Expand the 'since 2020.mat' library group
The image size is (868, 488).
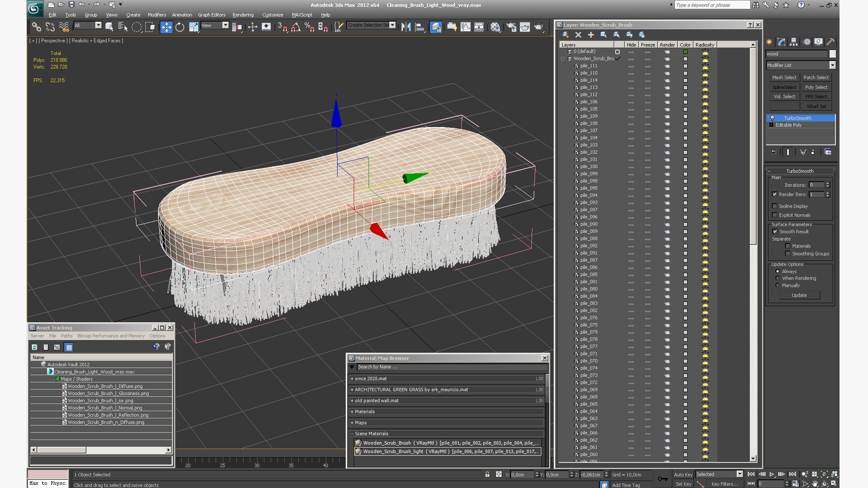(352, 379)
